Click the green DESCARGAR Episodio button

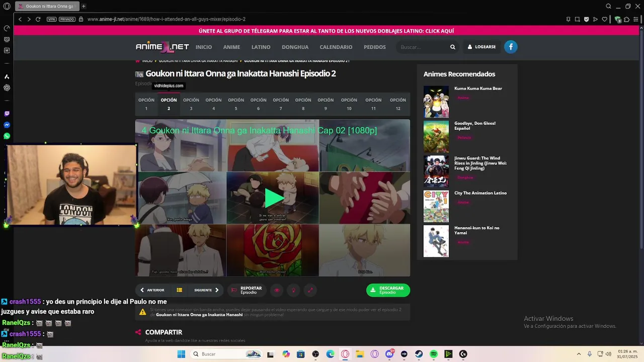[388, 290]
